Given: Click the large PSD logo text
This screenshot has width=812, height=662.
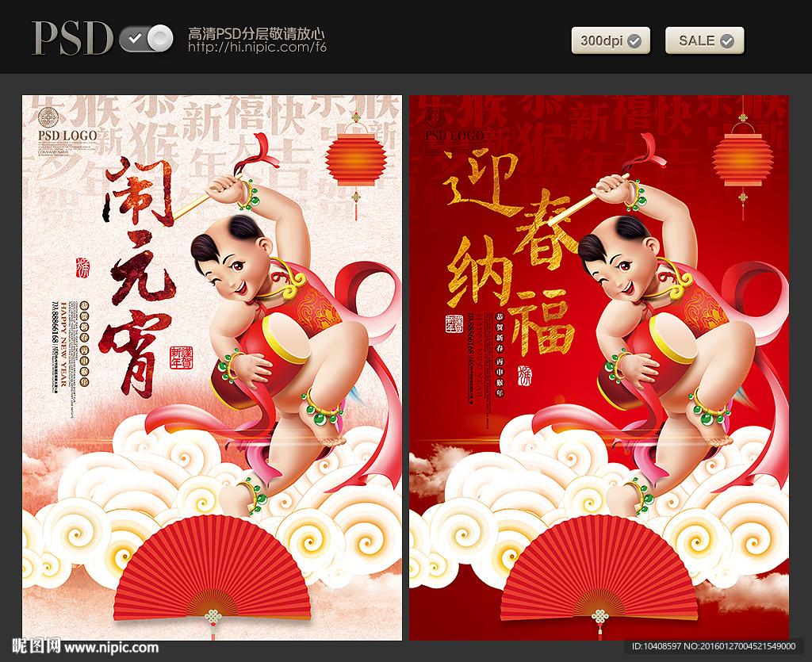Looking at the screenshot, I should coord(72,38).
